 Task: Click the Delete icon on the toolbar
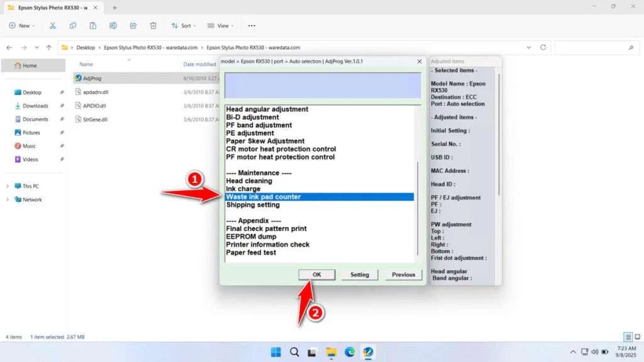(x=153, y=26)
